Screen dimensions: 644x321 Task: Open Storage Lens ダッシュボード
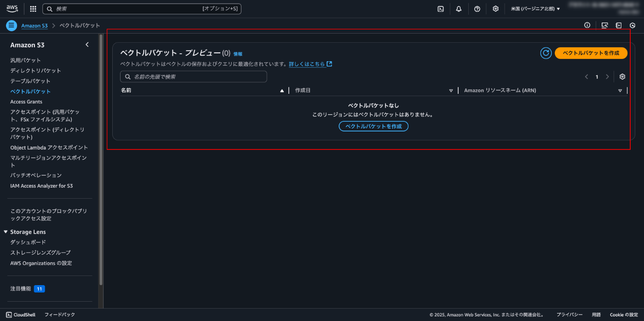coord(28,242)
